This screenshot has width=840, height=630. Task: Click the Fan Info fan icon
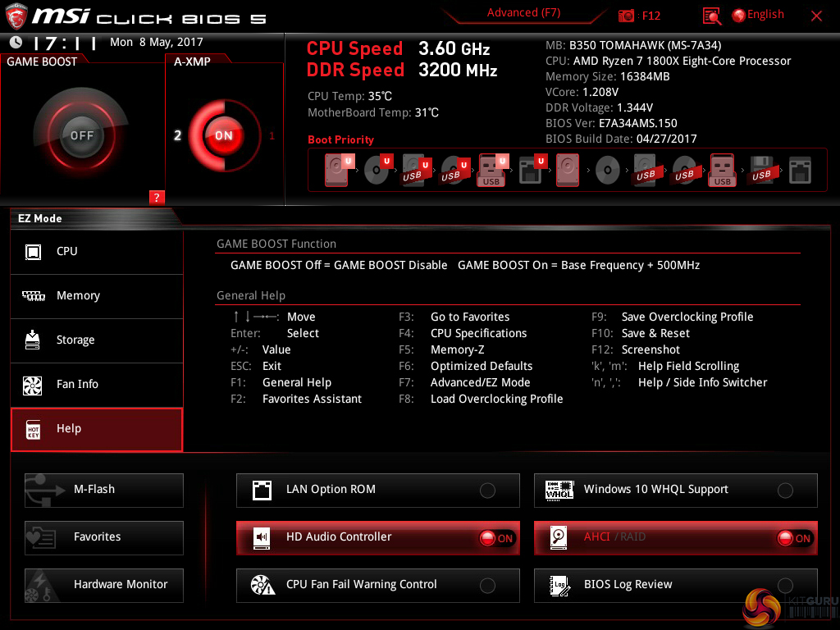coord(33,385)
